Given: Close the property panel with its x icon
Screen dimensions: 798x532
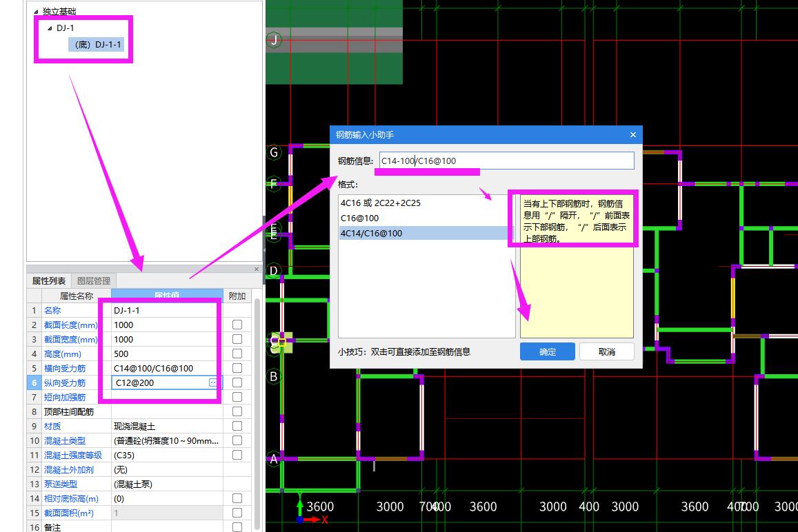Looking at the screenshot, I should click(257, 269).
